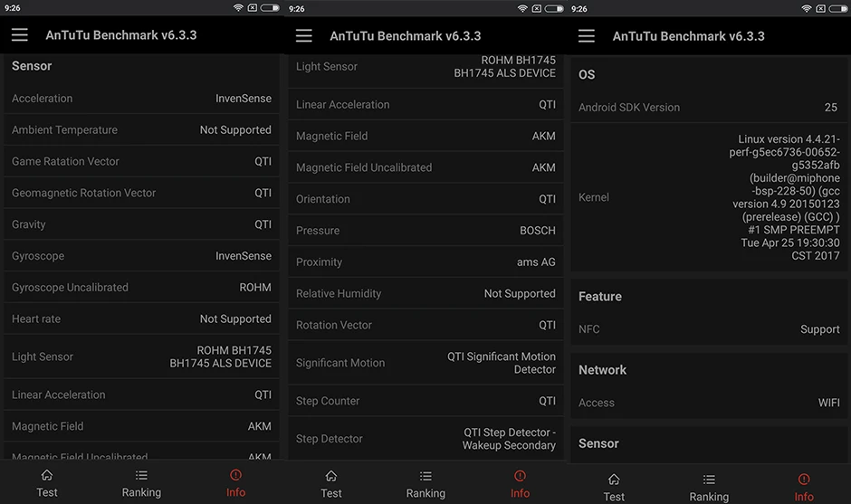Select Acceleration InvenSense row

pyautogui.click(x=141, y=99)
